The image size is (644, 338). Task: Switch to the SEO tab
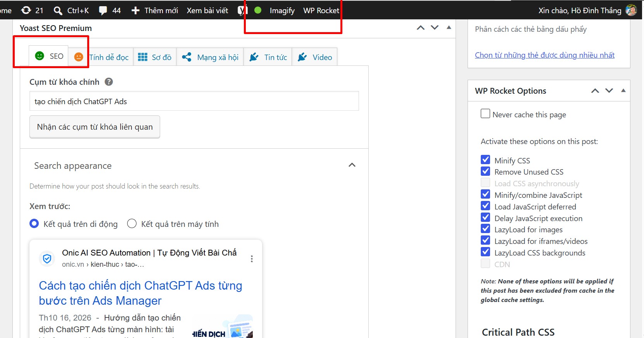point(49,57)
